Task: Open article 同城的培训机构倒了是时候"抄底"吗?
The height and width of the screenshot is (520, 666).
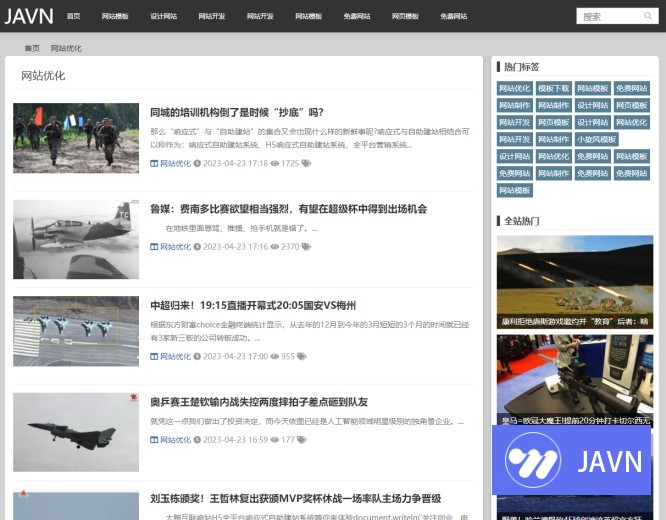Action: [x=237, y=113]
